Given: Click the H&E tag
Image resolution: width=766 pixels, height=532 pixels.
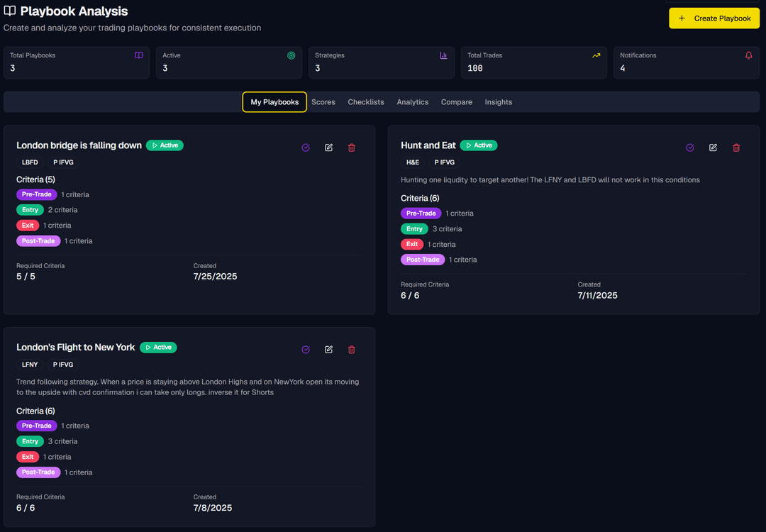Looking at the screenshot, I should (413, 162).
